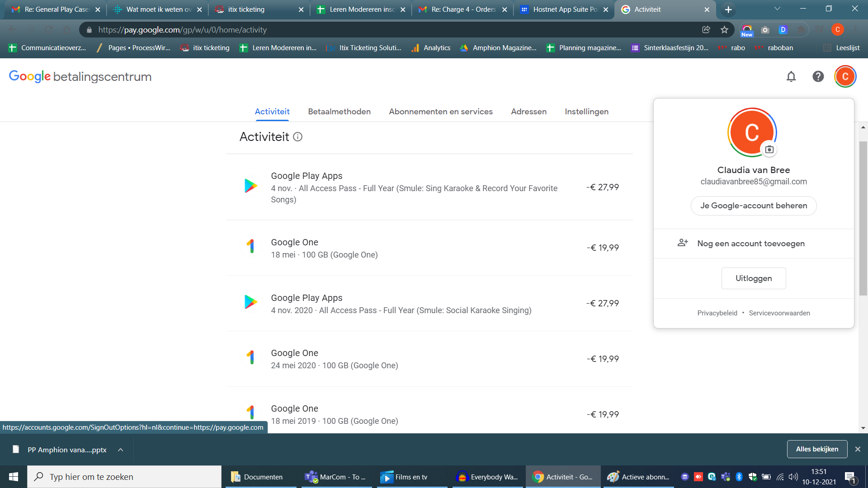Open Google Play Apps 4 nov. 2020 transaction
This screenshot has height=488, width=868.
coord(429,303)
